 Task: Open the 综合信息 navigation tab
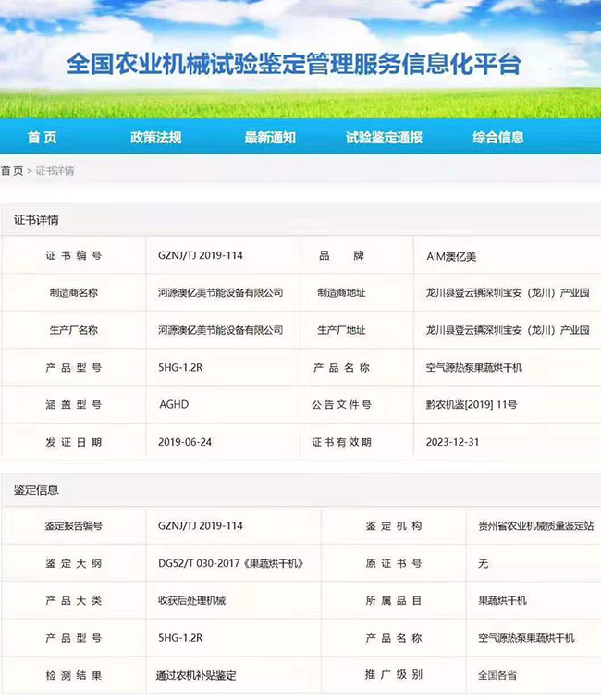[x=498, y=137]
